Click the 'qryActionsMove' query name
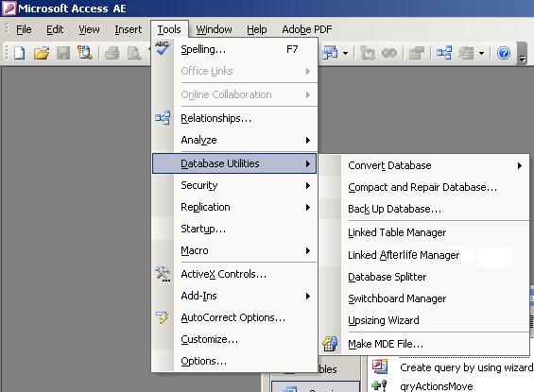Screen dimensions: 534x392 [437, 386]
